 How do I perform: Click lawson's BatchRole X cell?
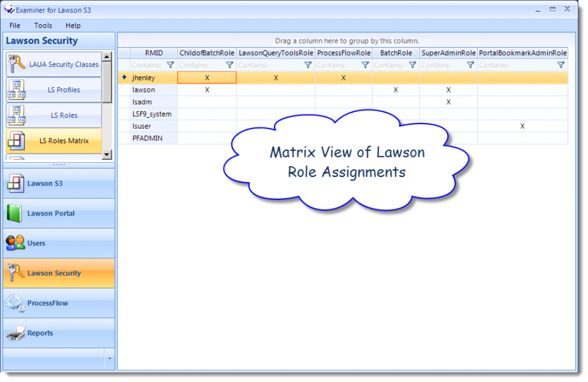[x=396, y=90]
